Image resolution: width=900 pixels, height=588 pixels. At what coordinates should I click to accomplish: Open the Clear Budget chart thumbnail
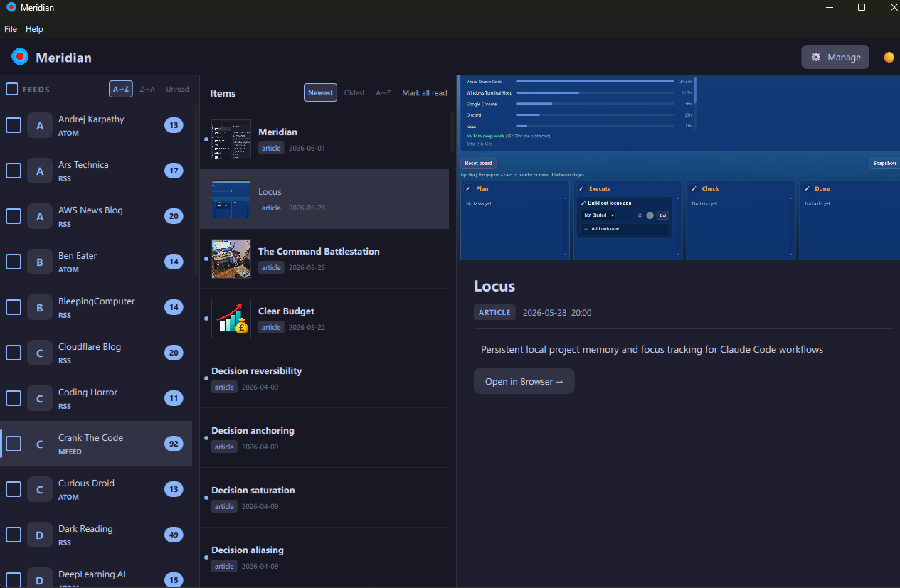click(231, 319)
